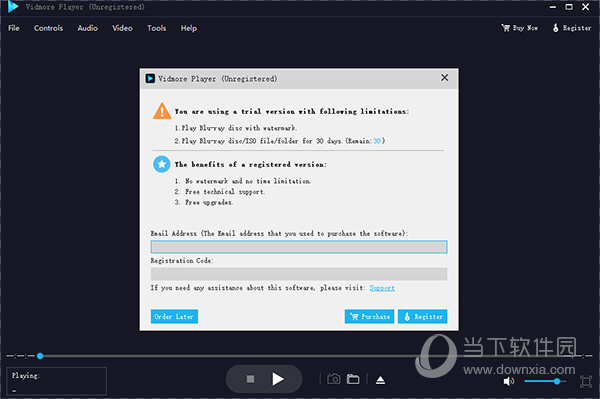Adjust the volume slider
Image resolution: width=600 pixels, height=399 pixels.
point(545,381)
